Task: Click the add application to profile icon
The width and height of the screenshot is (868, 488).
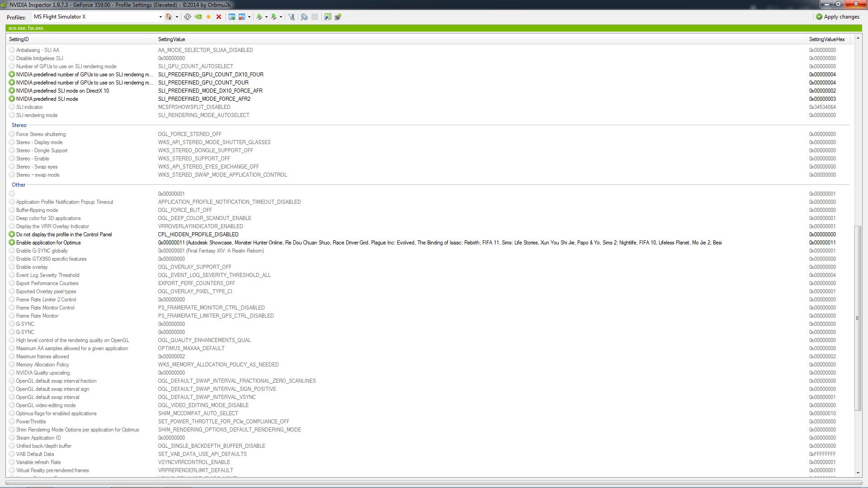Action: click(232, 17)
